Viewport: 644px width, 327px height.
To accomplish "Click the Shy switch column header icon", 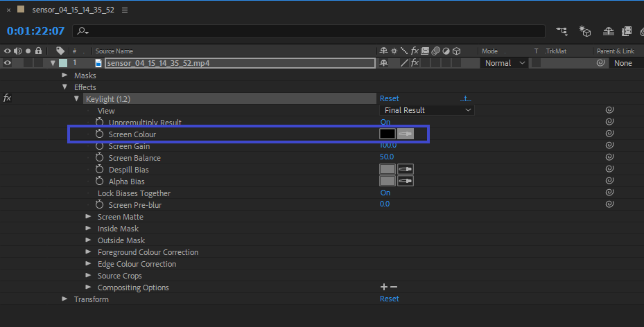I will (383, 51).
